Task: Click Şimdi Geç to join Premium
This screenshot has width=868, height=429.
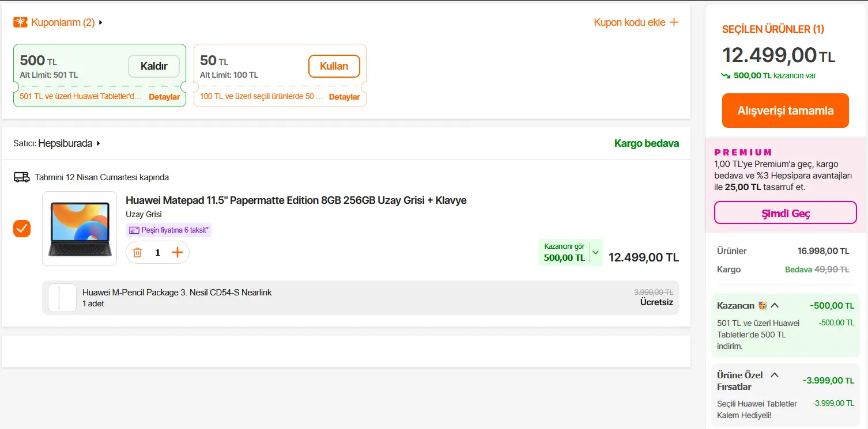Action: pos(786,213)
